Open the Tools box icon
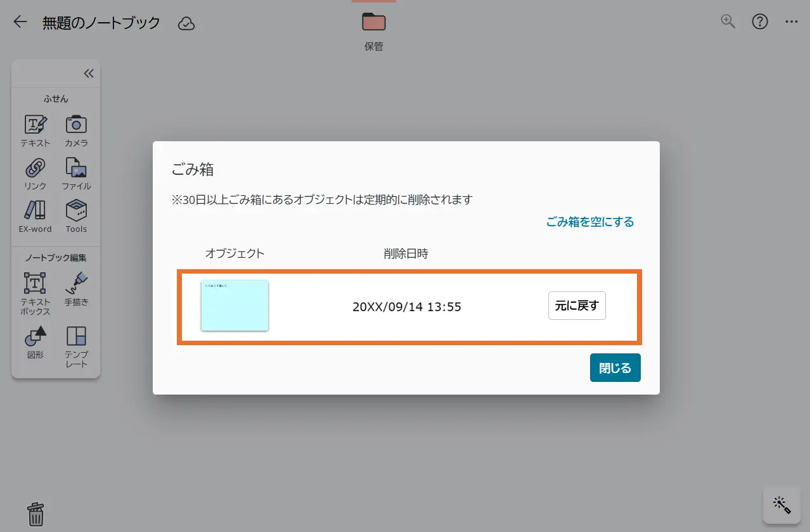This screenshot has height=532, width=810. tap(76, 217)
